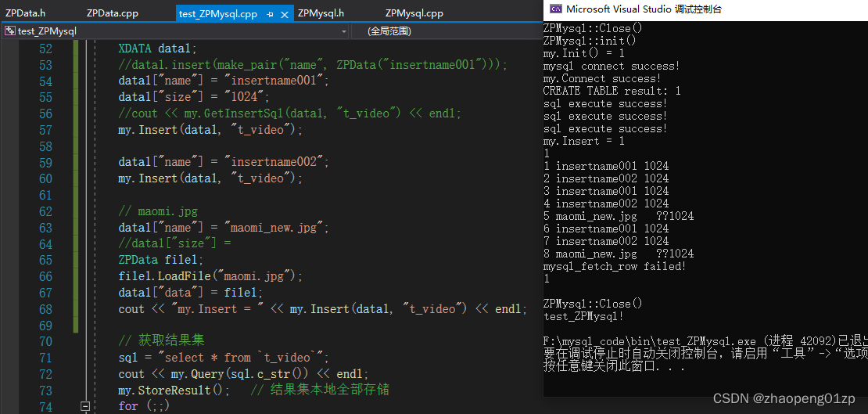Click the Microsoft Visual Studio 调试控制台 title

(x=644, y=9)
